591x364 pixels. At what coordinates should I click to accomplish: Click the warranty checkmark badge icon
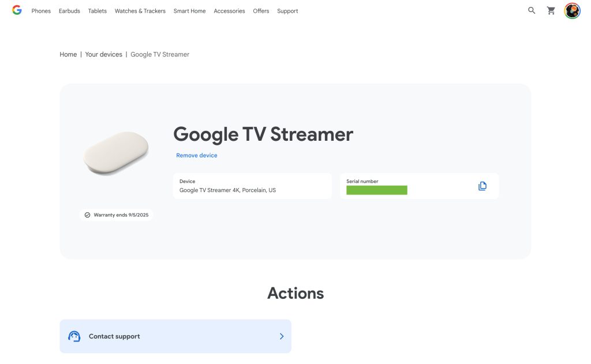(87, 214)
